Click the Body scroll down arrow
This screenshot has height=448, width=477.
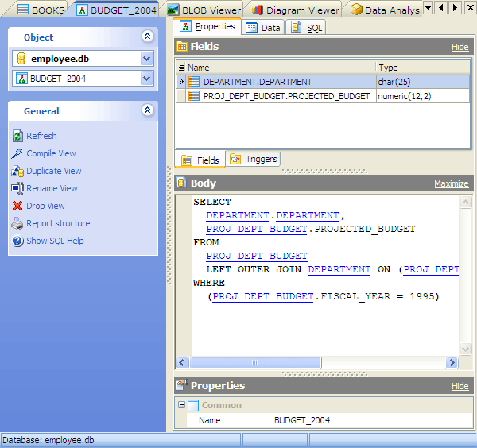[x=465, y=349]
